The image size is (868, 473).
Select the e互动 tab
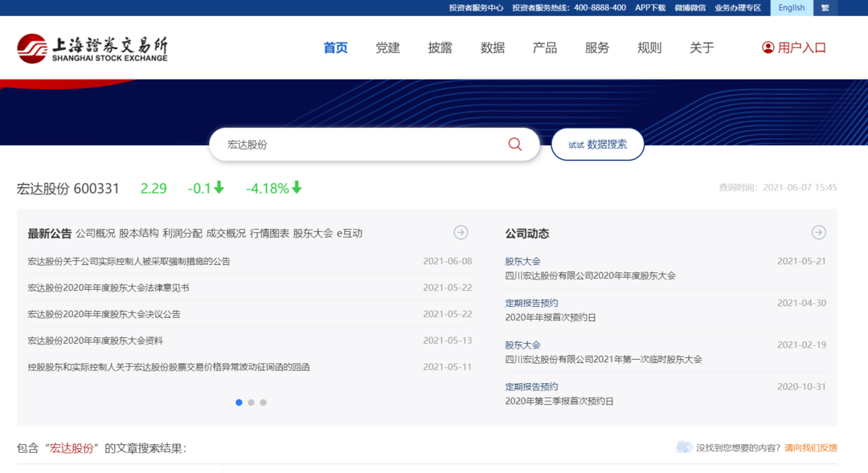tap(350, 234)
